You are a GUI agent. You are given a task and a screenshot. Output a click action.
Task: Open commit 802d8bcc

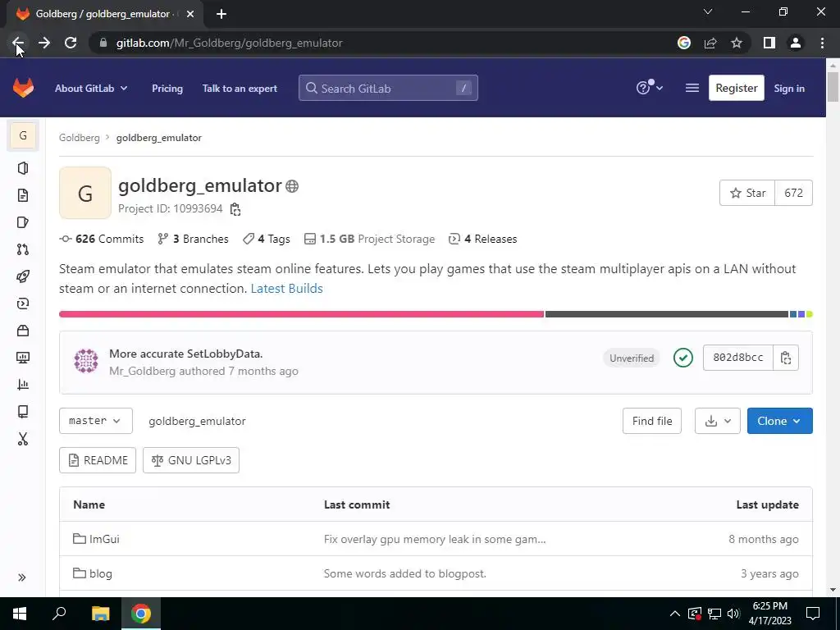point(737,358)
